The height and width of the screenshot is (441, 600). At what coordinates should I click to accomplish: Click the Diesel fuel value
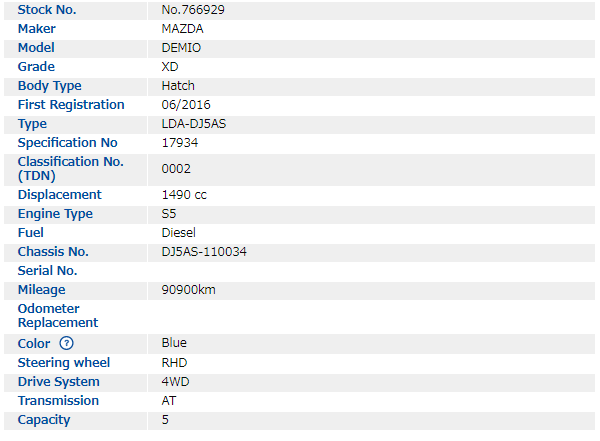point(179,233)
